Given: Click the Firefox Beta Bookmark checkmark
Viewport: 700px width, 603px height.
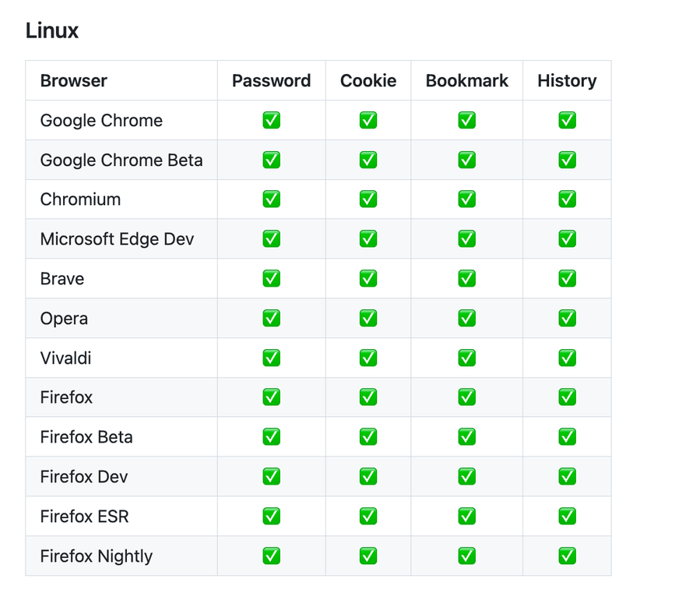Looking at the screenshot, I should click(x=467, y=437).
